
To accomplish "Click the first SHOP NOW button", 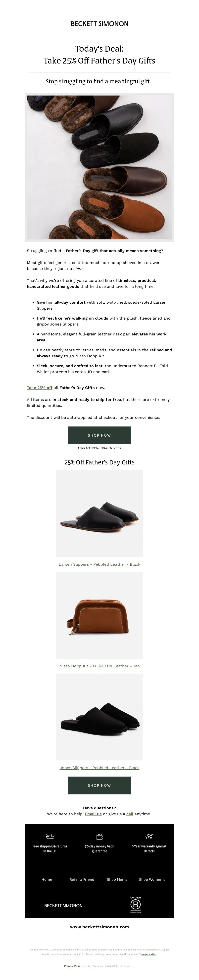I will [99, 435].
